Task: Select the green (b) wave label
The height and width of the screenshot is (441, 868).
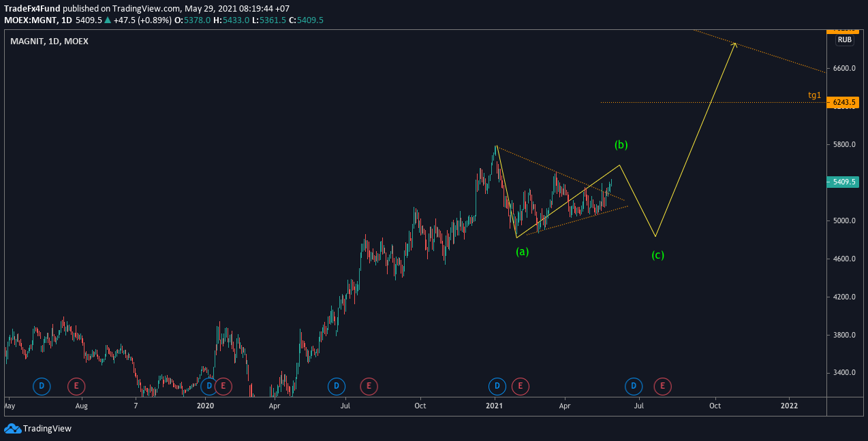Action: coord(621,144)
